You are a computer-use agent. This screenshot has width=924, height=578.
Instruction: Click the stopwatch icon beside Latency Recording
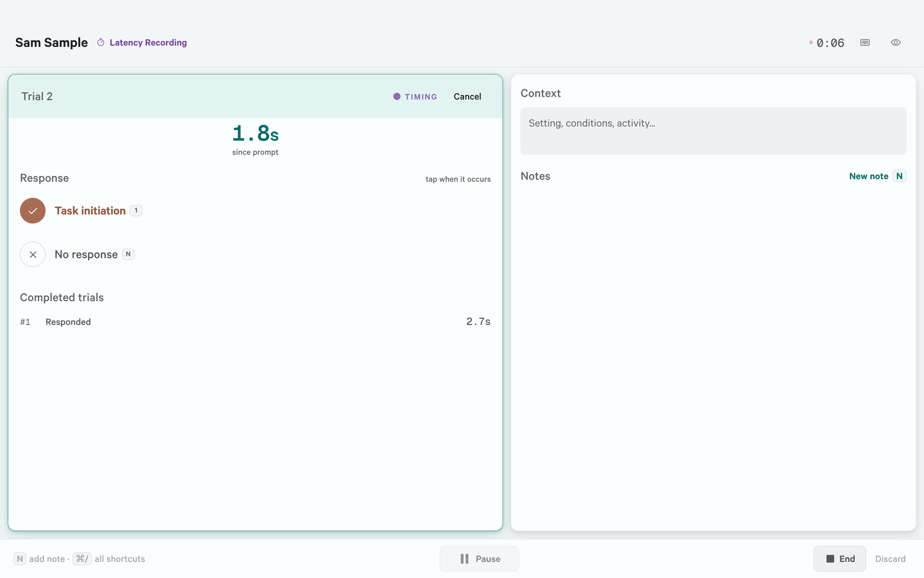[101, 42]
